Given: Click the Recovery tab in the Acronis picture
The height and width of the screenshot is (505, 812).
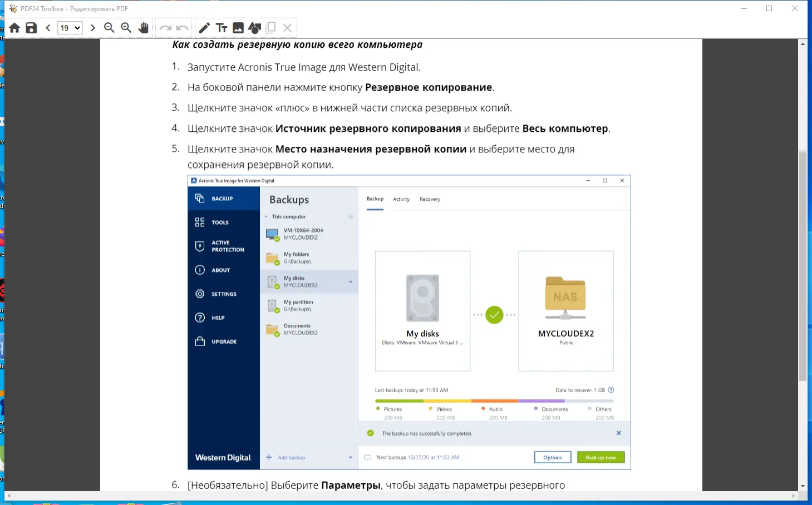Looking at the screenshot, I should pyautogui.click(x=430, y=199).
